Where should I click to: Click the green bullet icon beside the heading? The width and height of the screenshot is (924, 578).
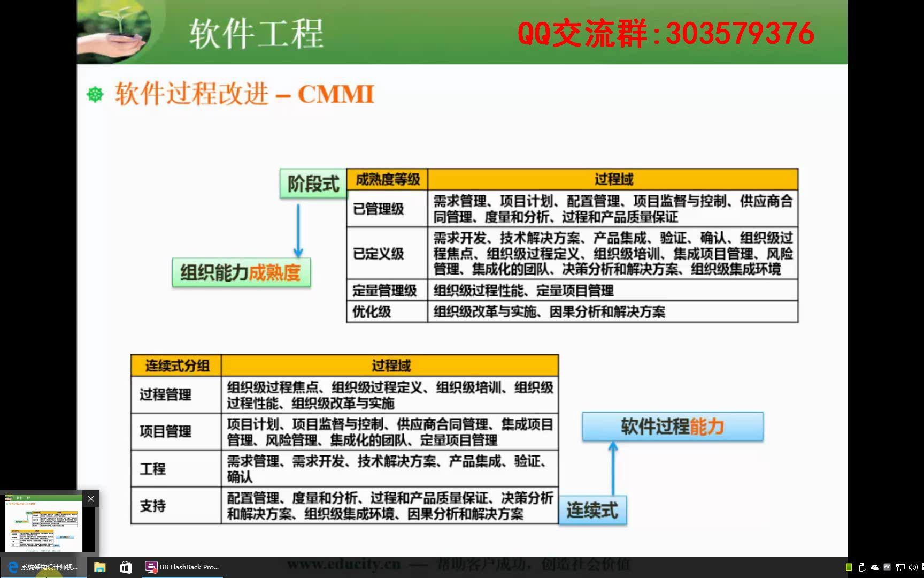pyautogui.click(x=95, y=95)
